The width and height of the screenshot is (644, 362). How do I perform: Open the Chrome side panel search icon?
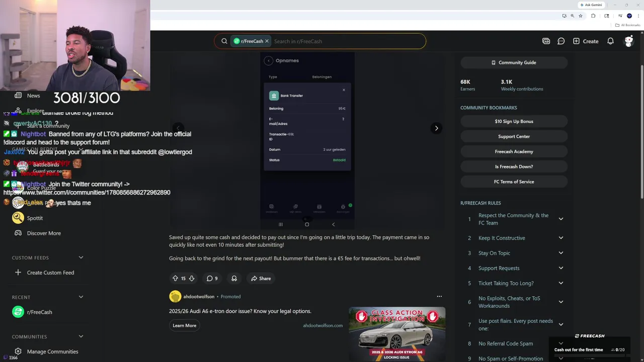tap(607, 16)
